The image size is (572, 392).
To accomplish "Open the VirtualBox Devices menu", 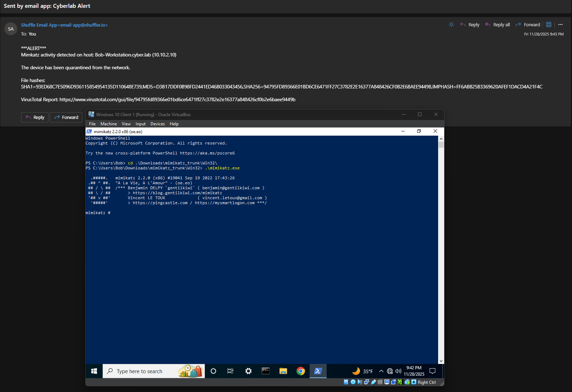I will pyautogui.click(x=157, y=124).
